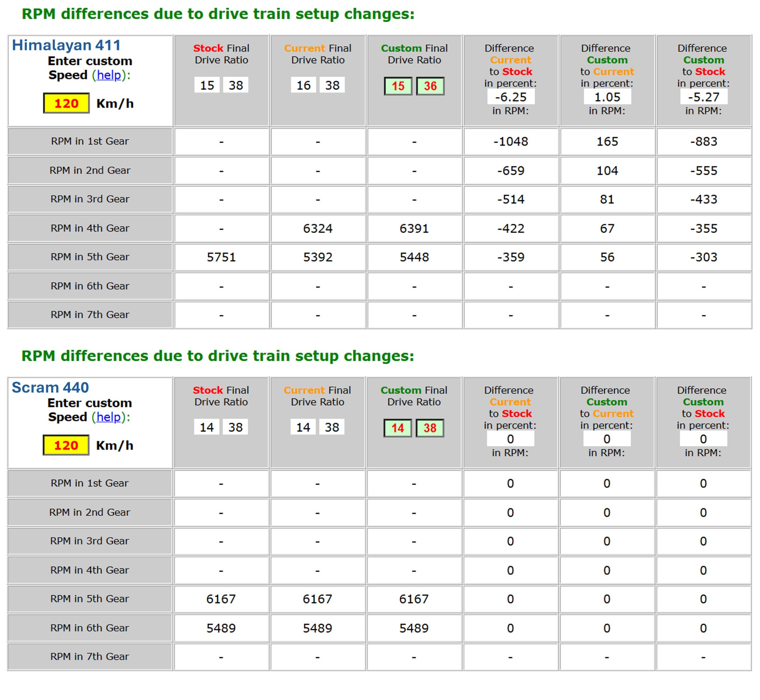Viewport: 760px width, 700px height.
Task: Select 6167 in Scram 440 Stock column
Action: (221, 599)
